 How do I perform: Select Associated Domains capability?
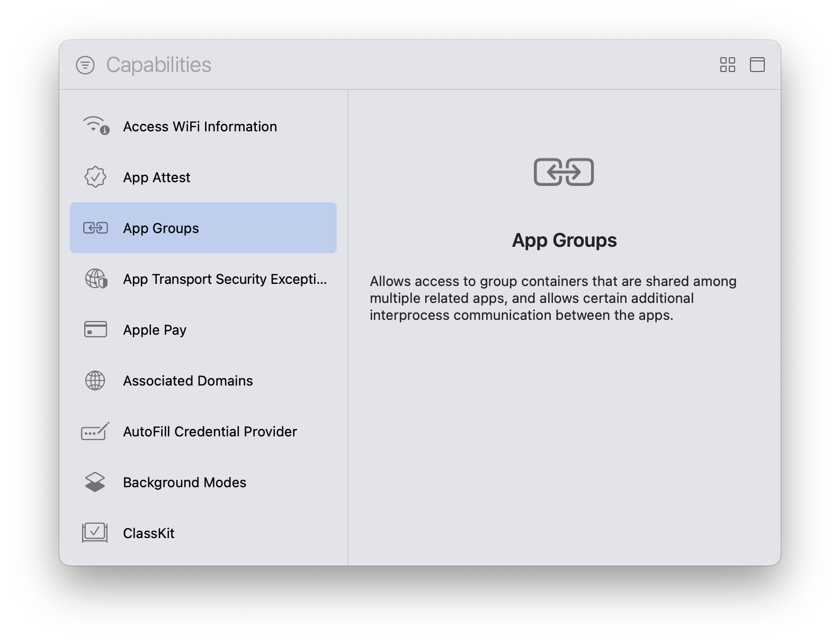(x=203, y=380)
